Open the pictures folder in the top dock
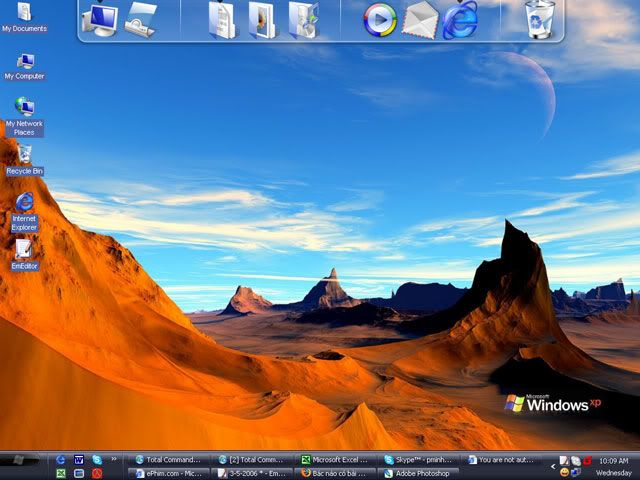 (x=262, y=20)
